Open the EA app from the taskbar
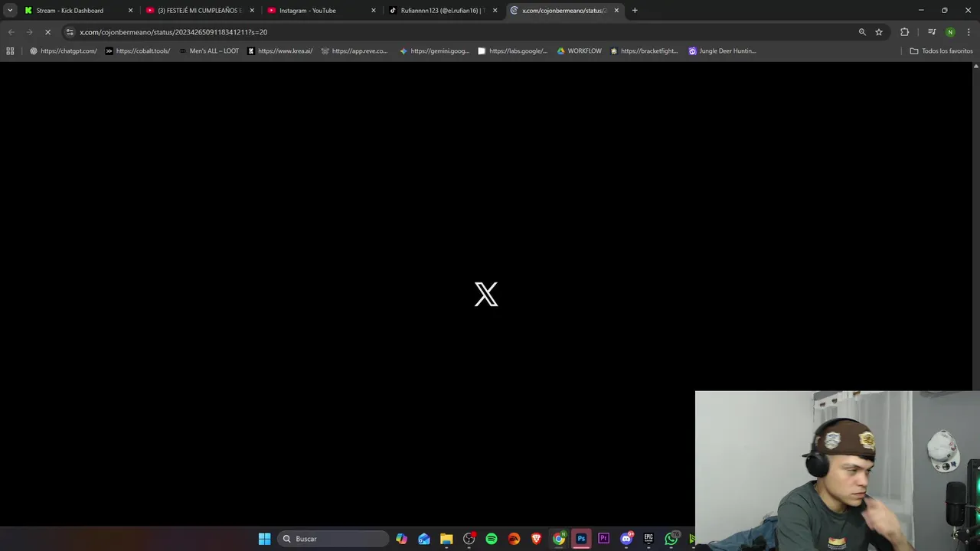Image resolution: width=980 pixels, height=551 pixels. pyautogui.click(x=514, y=539)
